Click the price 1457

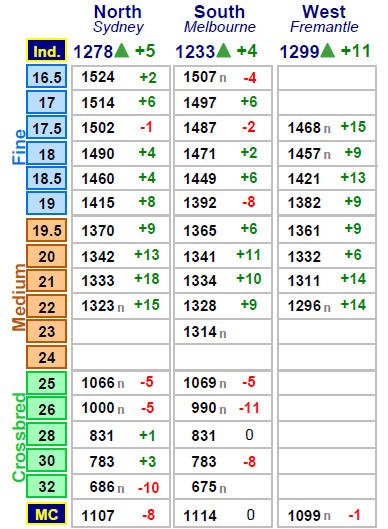pyautogui.click(x=304, y=154)
